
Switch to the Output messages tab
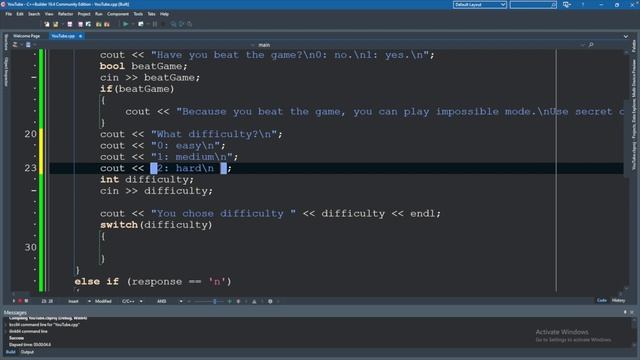[27, 352]
